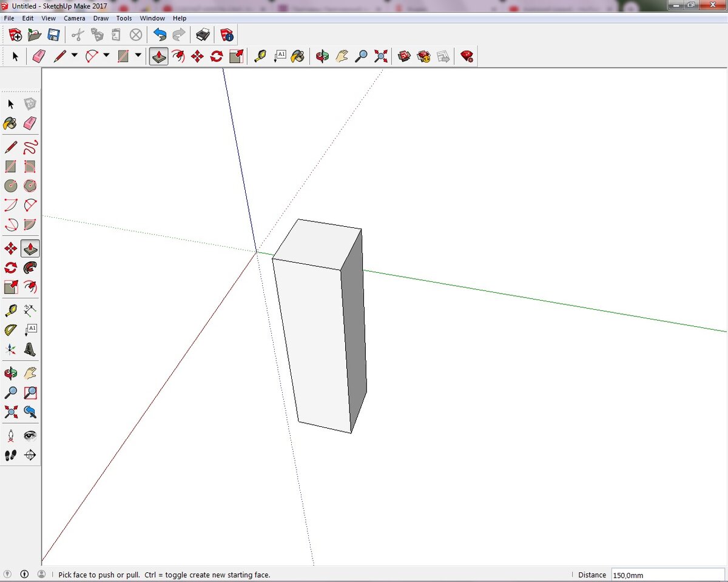Click the Cut scissors icon
Image resolution: width=728 pixels, height=582 pixels.
tap(78, 35)
